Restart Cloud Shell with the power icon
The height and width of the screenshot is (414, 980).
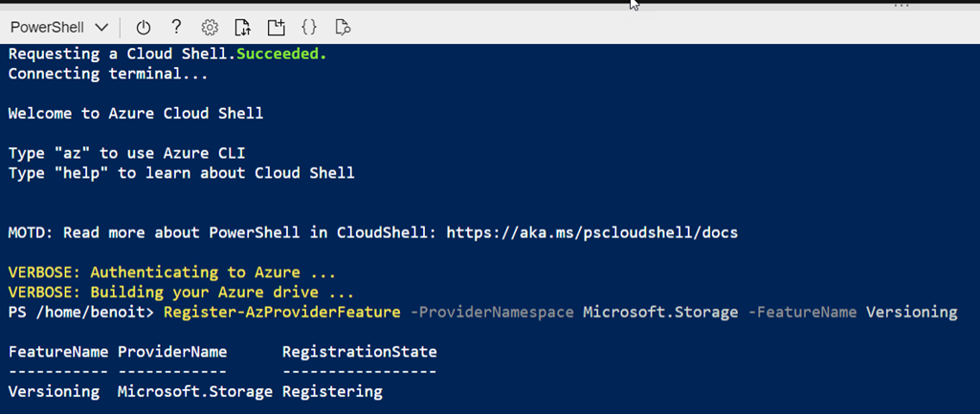[x=144, y=27]
